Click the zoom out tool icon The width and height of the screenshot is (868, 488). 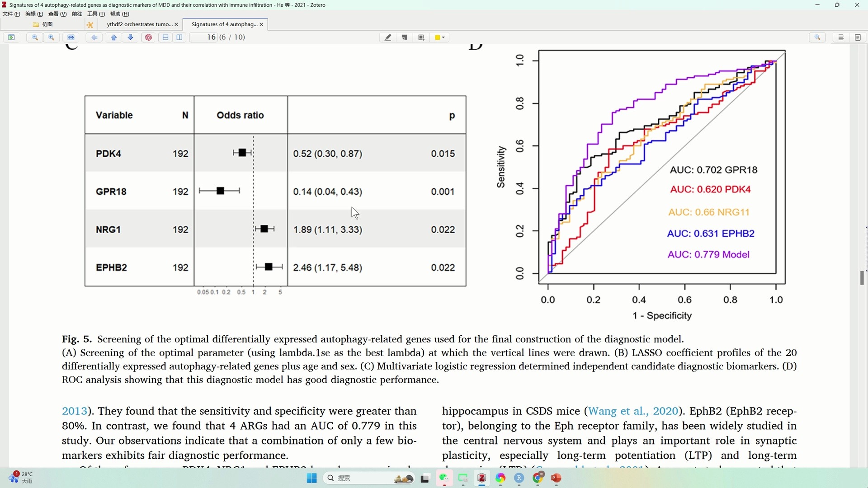(34, 37)
